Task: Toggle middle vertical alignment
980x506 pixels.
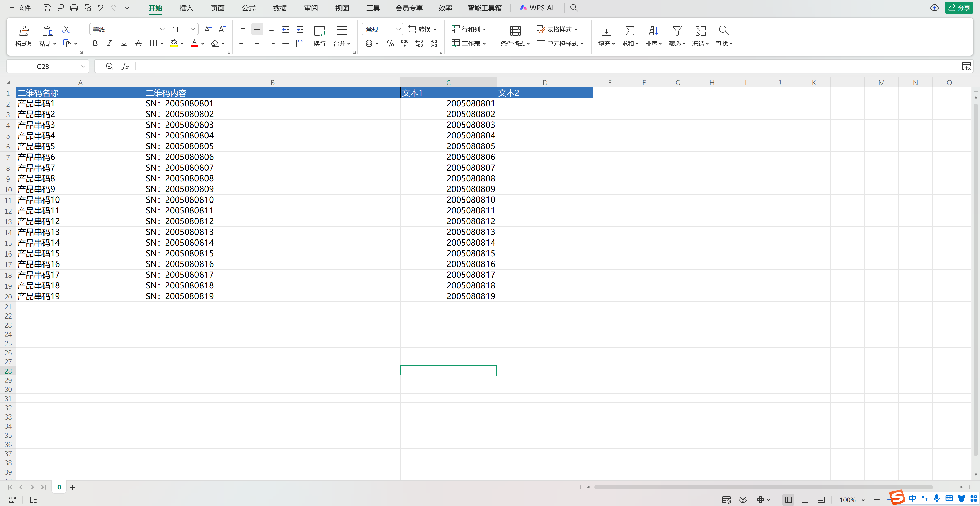Action: pos(257,29)
